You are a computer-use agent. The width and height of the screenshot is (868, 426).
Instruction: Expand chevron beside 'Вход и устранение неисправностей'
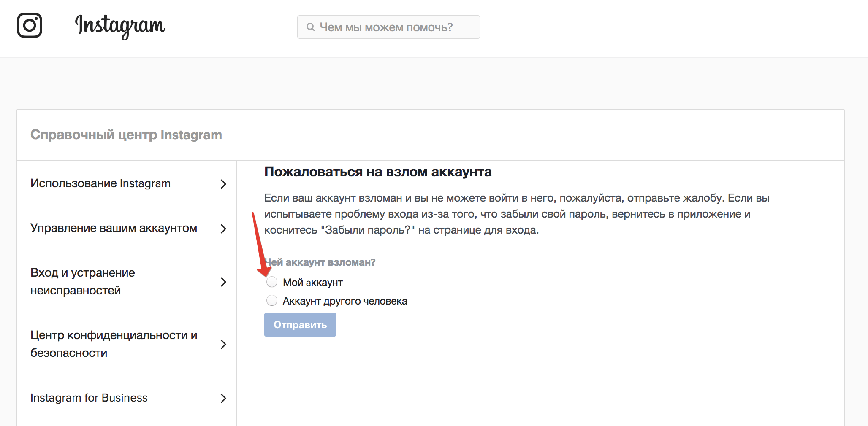(223, 282)
